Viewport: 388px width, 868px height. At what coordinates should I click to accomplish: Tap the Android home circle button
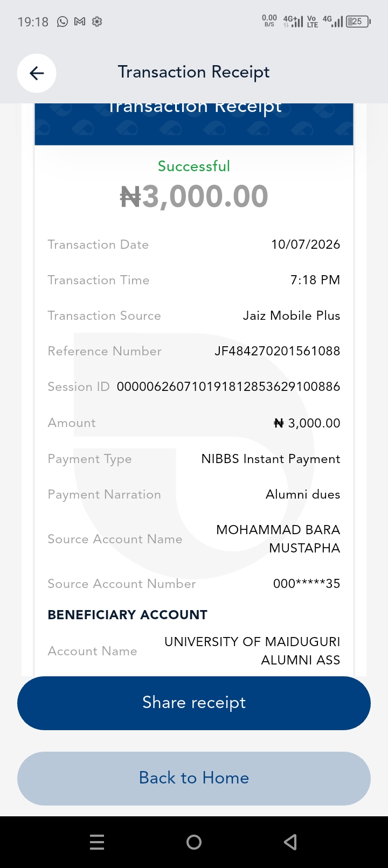(x=194, y=842)
